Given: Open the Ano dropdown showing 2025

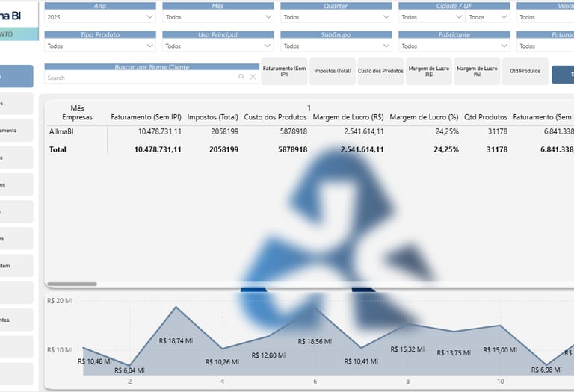Looking at the screenshot, I should pos(100,17).
